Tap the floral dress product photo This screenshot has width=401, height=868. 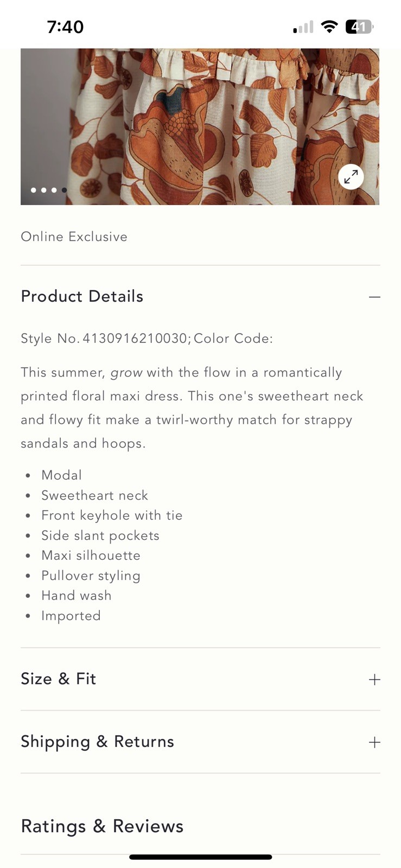[200, 126]
